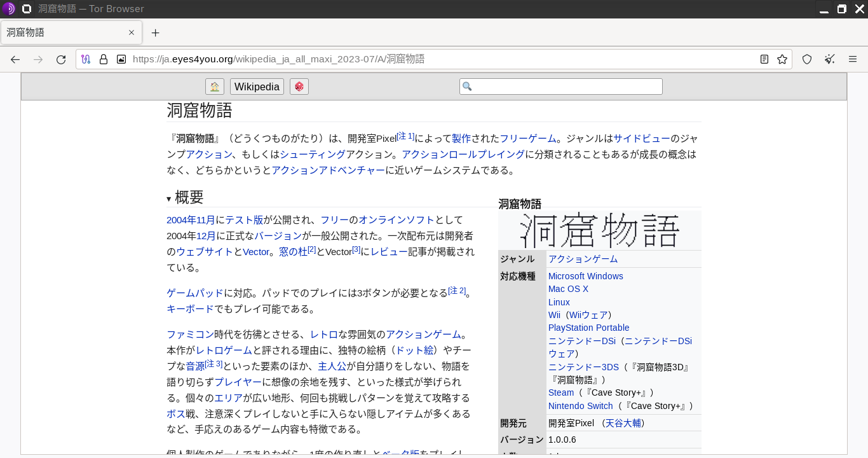Open the アクションアドベンチャー link
This screenshot has width=868, height=458.
pyautogui.click(x=329, y=170)
